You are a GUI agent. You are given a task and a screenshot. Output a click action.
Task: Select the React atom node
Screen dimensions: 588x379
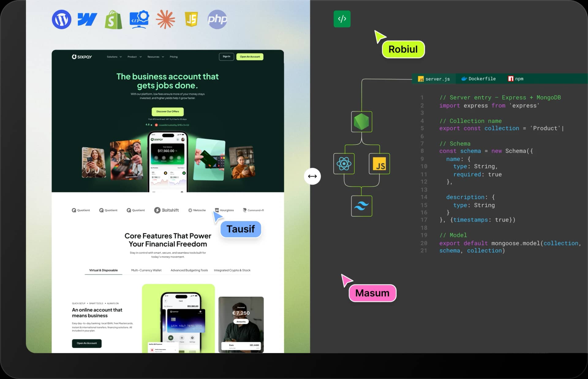(344, 164)
